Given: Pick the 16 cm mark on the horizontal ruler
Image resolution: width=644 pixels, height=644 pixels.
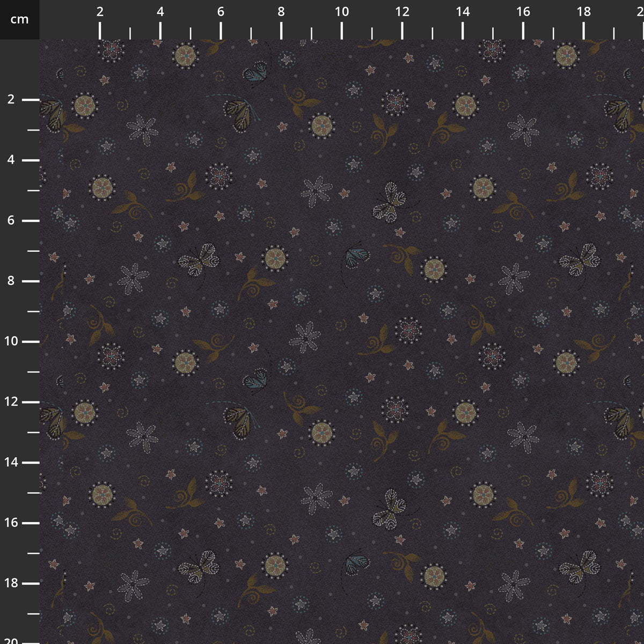Looking at the screenshot, I should click(x=523, y=12).
